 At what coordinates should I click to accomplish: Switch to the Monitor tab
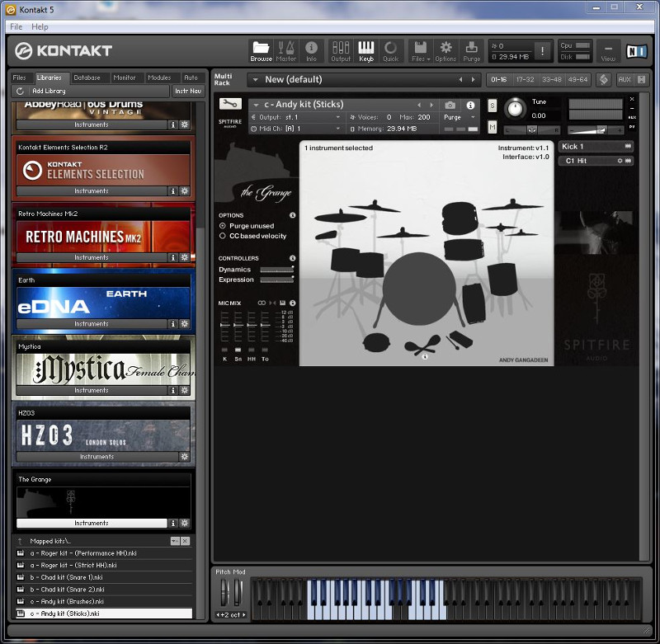(x=125, y=78)
